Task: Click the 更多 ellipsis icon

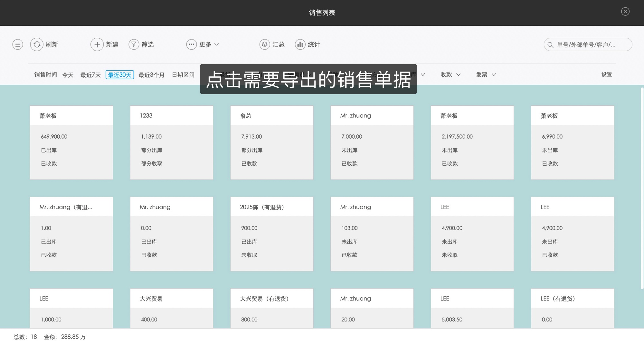Action: click(x=192, y=44)
